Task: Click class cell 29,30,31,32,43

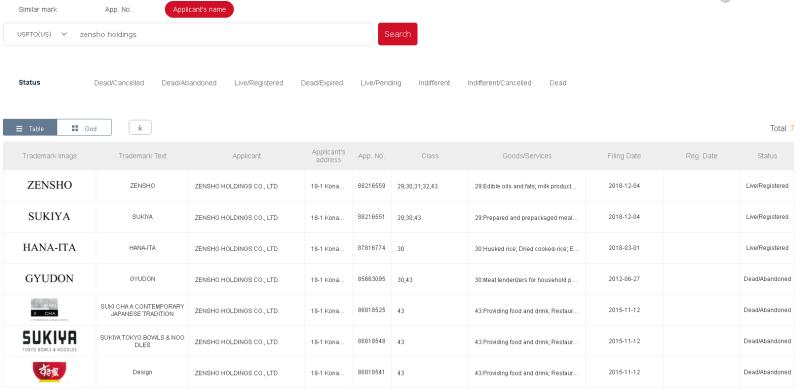Action: tap(417, 186)
